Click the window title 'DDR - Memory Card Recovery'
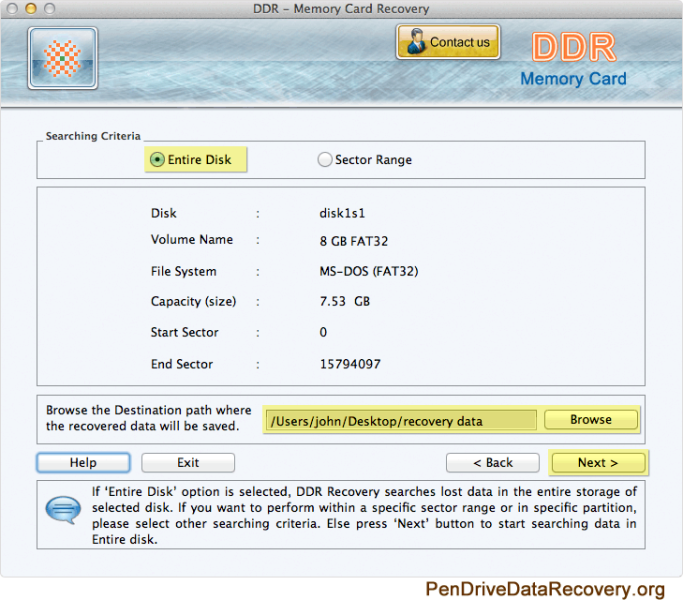This screenshot has height=600, width=683. point(341,9)
